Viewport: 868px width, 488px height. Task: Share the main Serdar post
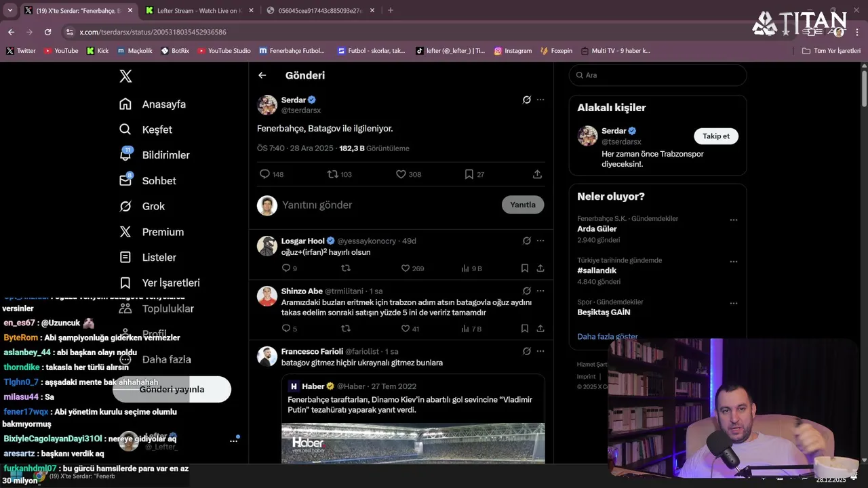(x=537, y=174)
